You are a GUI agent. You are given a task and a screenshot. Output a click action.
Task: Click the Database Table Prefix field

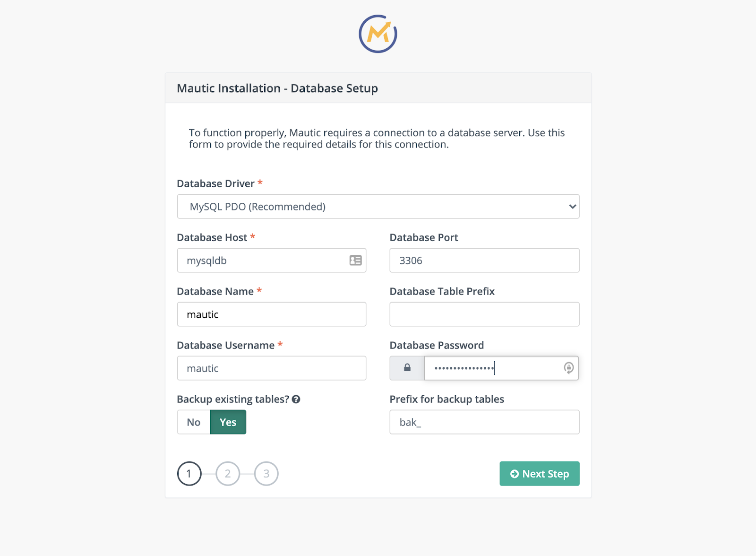[x=484, y=314]
